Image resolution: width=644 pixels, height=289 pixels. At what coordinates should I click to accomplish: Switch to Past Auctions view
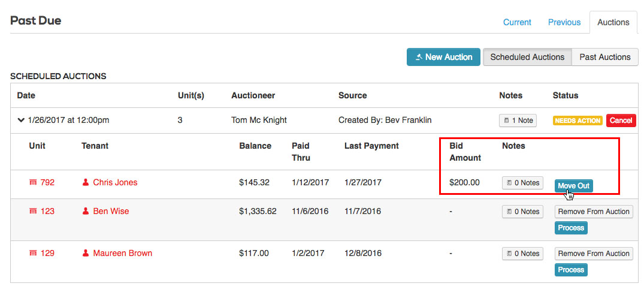(x=604, y=57)
